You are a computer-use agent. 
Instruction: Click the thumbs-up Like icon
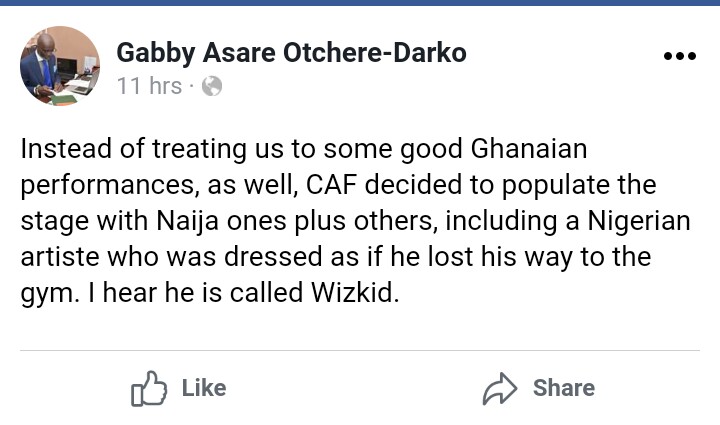[149, 388]
